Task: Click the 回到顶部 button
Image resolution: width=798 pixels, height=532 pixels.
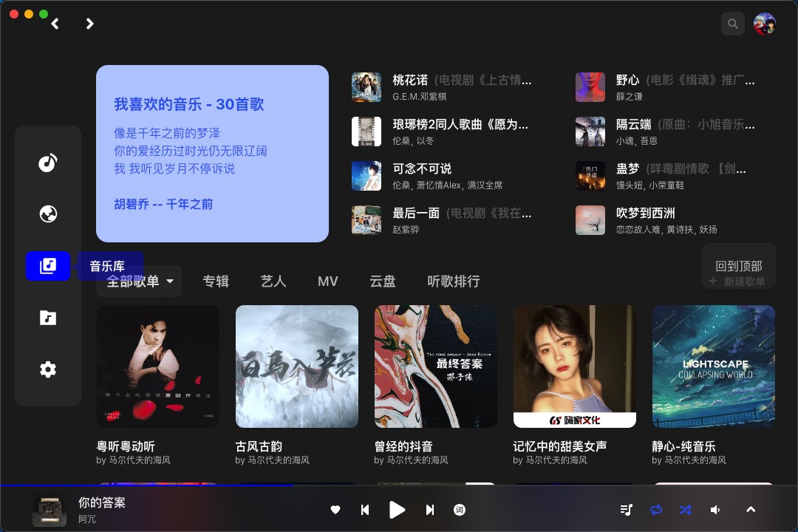Action: (739, 266)
